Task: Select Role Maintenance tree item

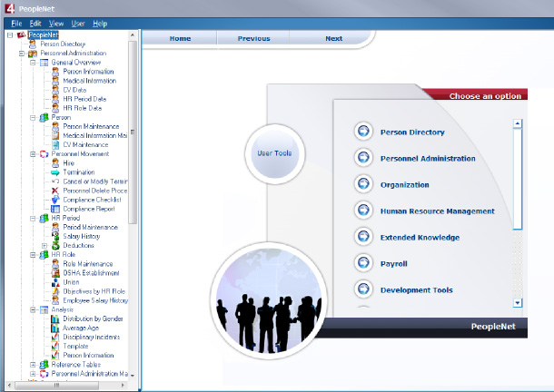Action: click(87, 264)
